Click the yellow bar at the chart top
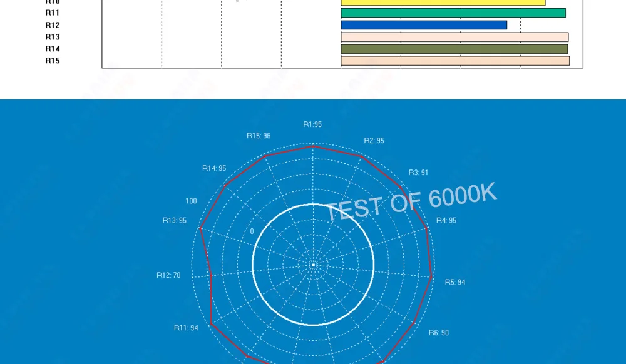The image size is (626, 364). (x=443, y=3)
